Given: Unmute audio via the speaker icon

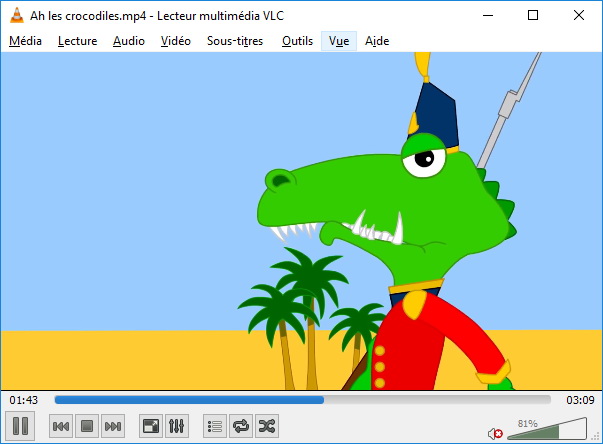Looking at the screenshot, I should tap(495, 434).
